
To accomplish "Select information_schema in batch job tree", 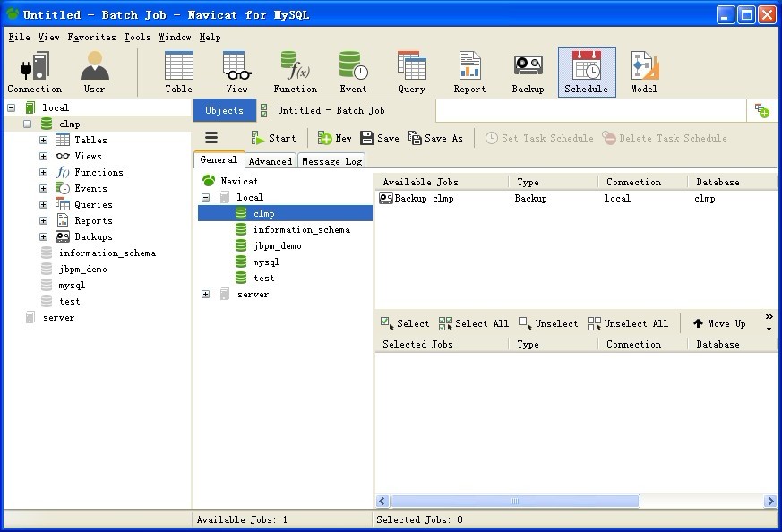I will tap(302, 230).
